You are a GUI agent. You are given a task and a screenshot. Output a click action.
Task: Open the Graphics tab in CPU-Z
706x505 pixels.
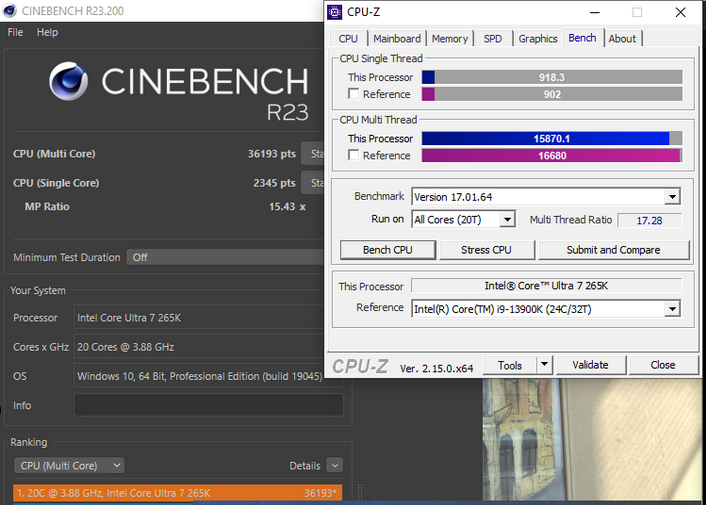pyautogui.click(x=538, y=39)
